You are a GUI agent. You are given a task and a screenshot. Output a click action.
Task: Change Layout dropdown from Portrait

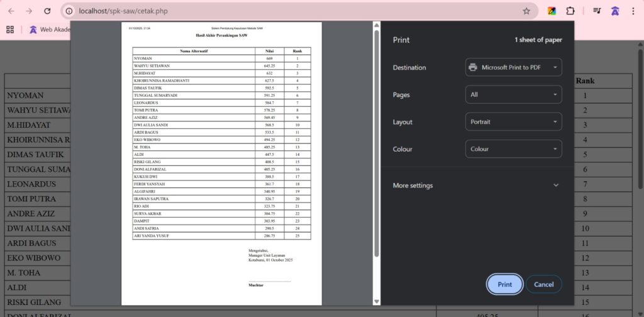513,122
